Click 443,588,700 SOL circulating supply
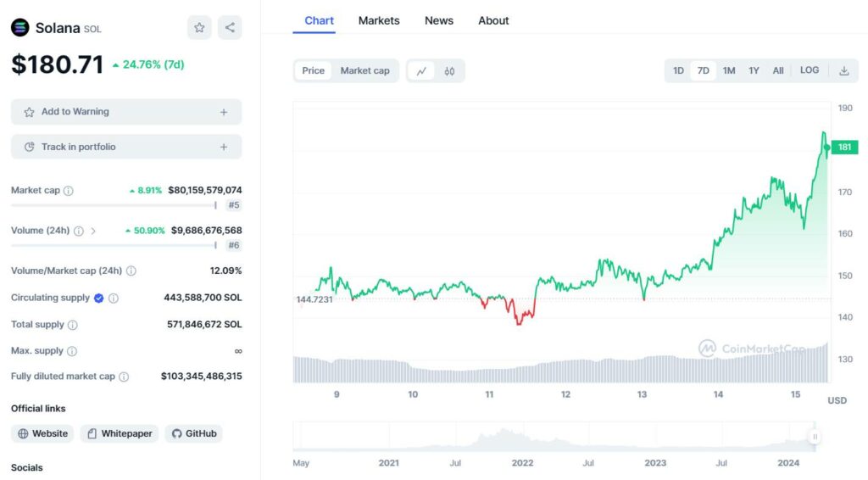Image resolution: width=868 pixels, height=480 pixels. (203, 298)
